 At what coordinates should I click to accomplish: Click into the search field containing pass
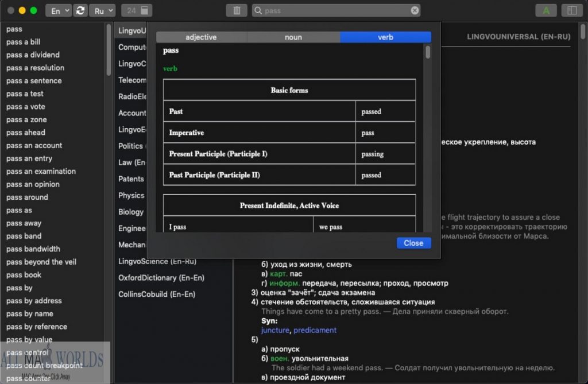coord(335,10)
